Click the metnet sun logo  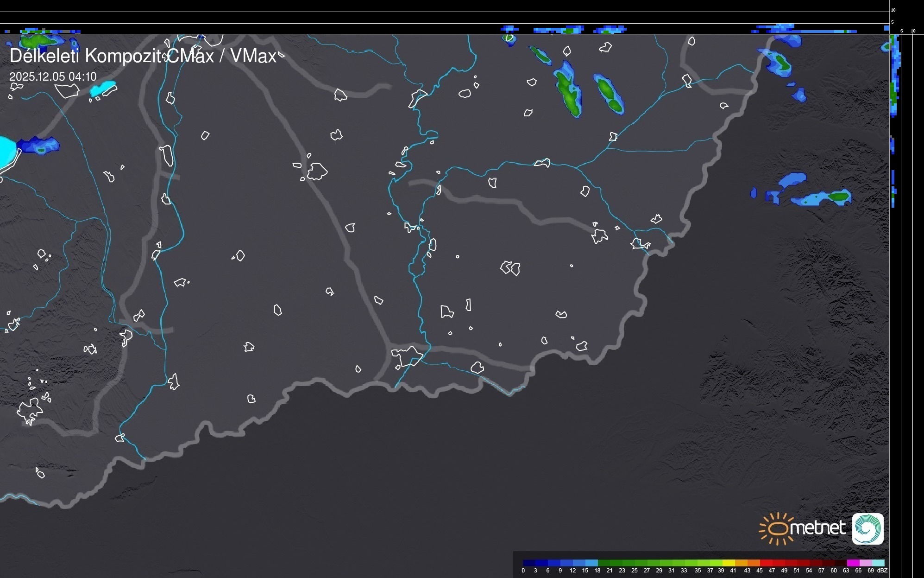pos(778,528)
